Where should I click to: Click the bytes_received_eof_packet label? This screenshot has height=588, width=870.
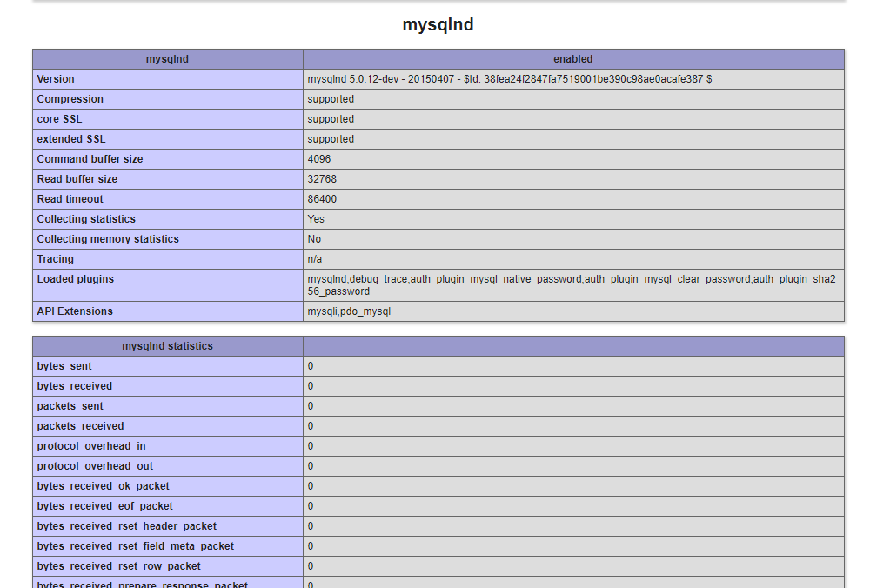(105, 506)
